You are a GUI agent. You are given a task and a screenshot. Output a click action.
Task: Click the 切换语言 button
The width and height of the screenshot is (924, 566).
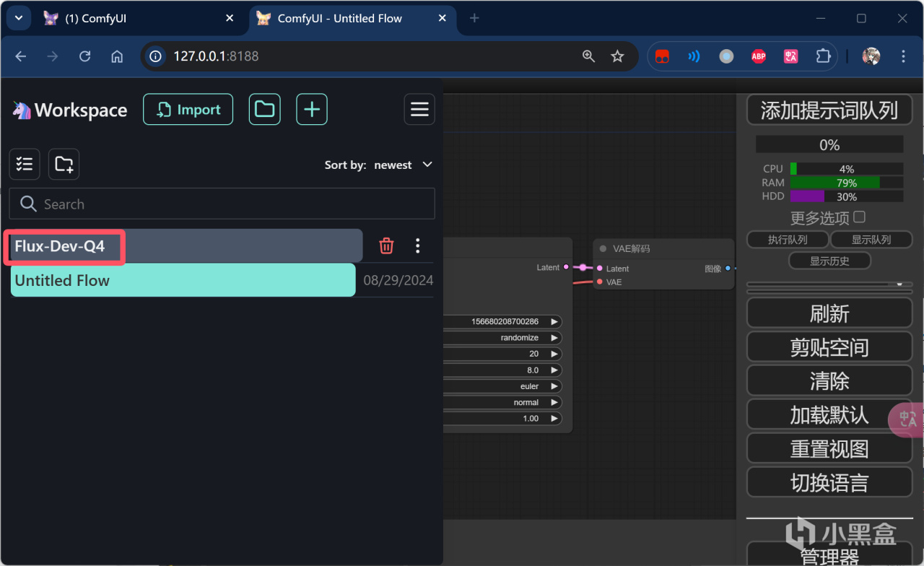829,483
